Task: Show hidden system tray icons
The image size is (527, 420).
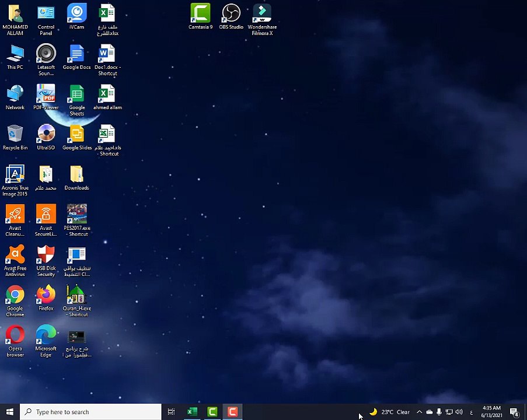Action: click(x=419, y=412)
